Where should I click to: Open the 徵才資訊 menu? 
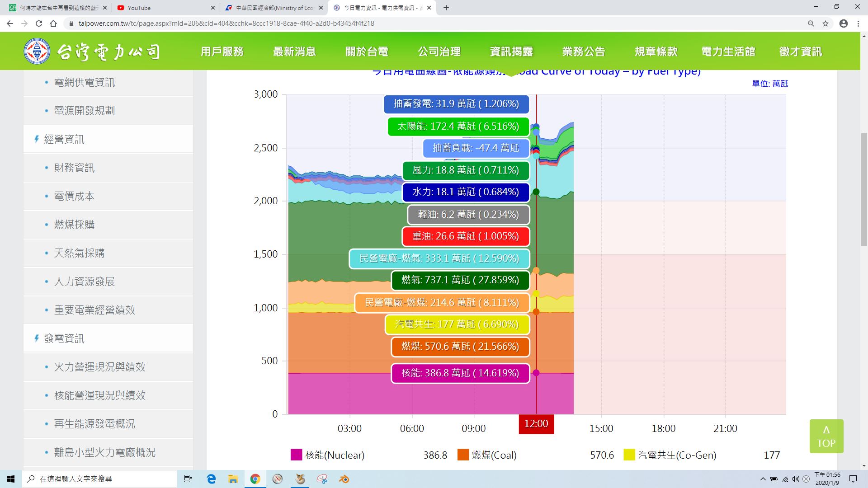click(x=801, y=52)
